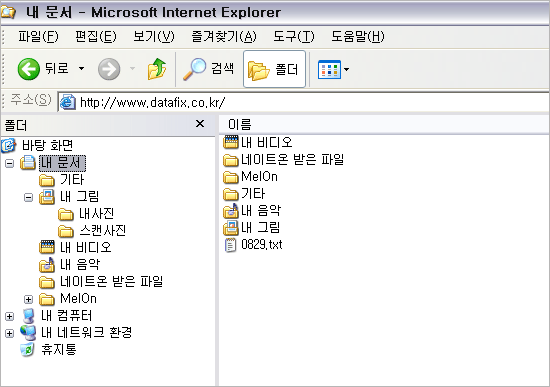Click the Views grid icon in toolbar
The image size is (550, 387).
pyautogui.click(x=329, y=69)
